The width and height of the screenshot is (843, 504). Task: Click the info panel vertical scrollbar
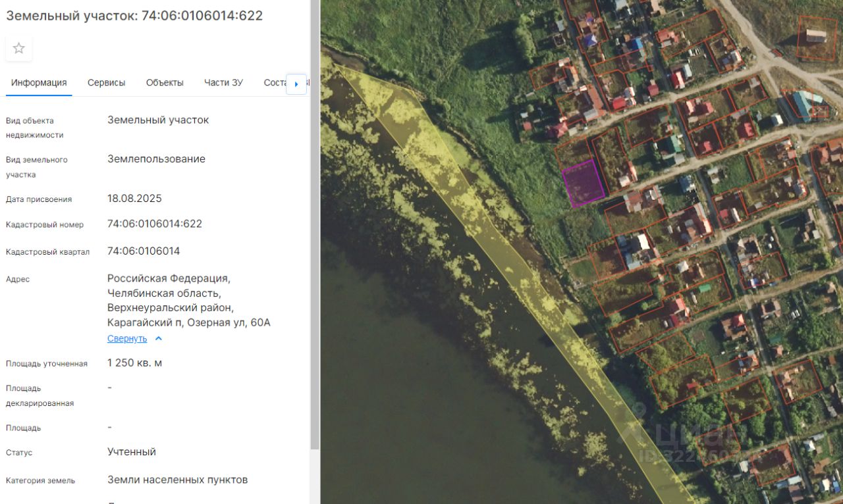(x=315, y=224)
